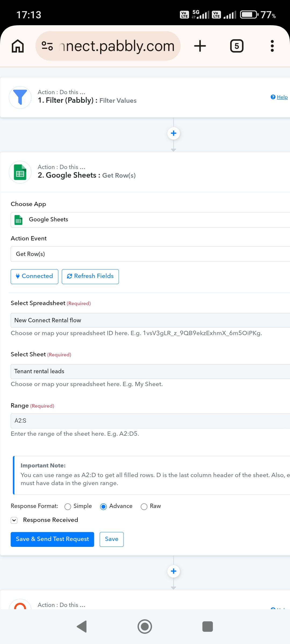This screenshot has width=290, height=644.
Task: Expand the Filter (Pabbly) Filter Values step
Action: 145,97
